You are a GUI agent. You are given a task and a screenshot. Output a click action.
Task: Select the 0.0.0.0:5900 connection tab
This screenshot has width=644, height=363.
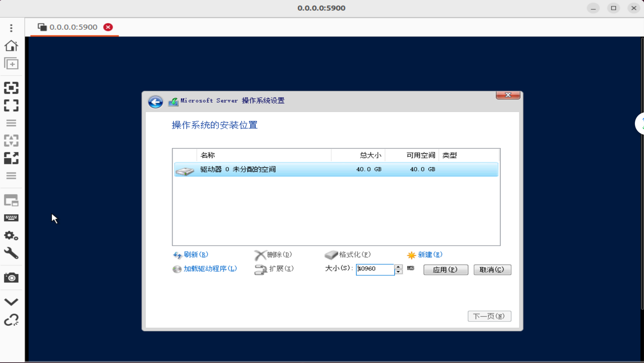(x=73, y=27)
